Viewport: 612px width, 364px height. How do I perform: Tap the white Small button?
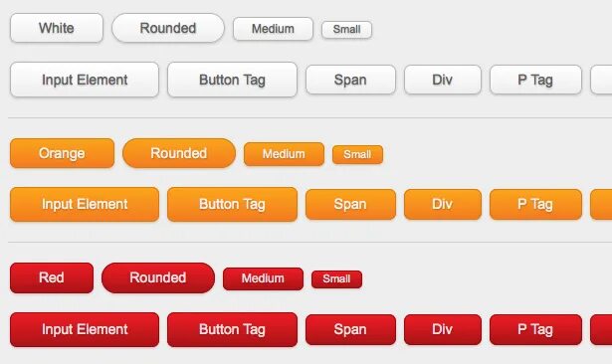[346, 30]
